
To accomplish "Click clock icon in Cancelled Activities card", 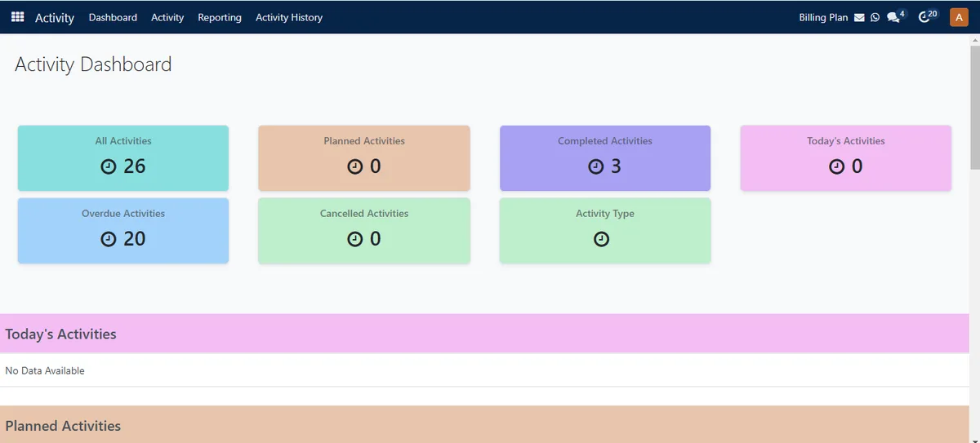I will click(354, 239).
